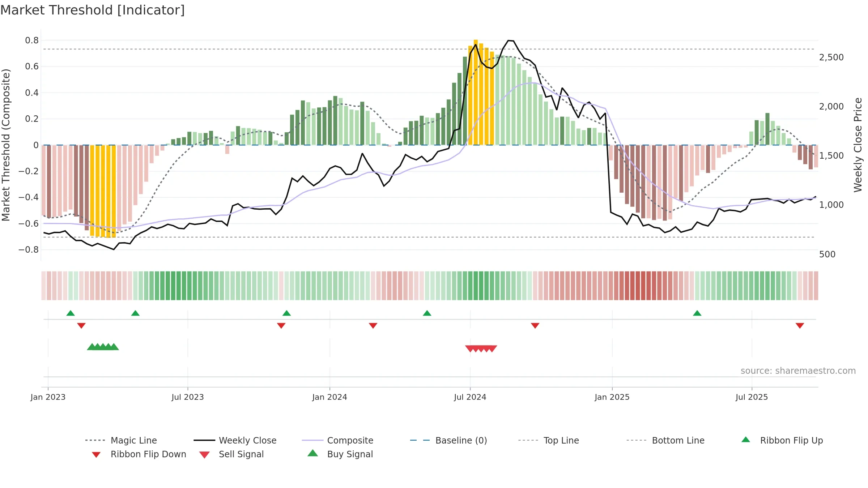Click the Jan 2023 x-axis label

coord(48,397)
